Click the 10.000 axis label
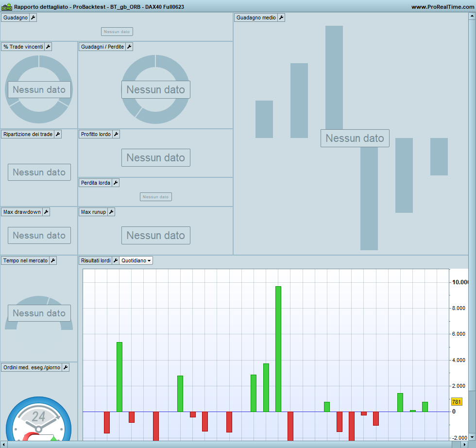 tap(460, 282)
